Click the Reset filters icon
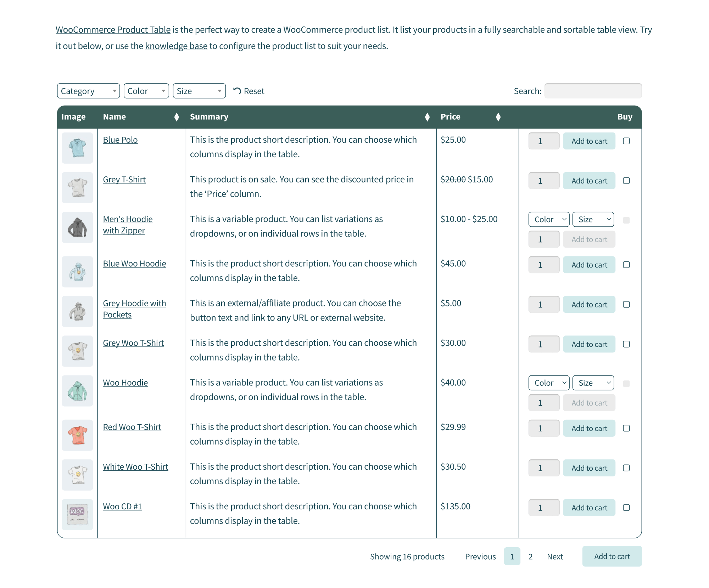 (x=237, y=91)
